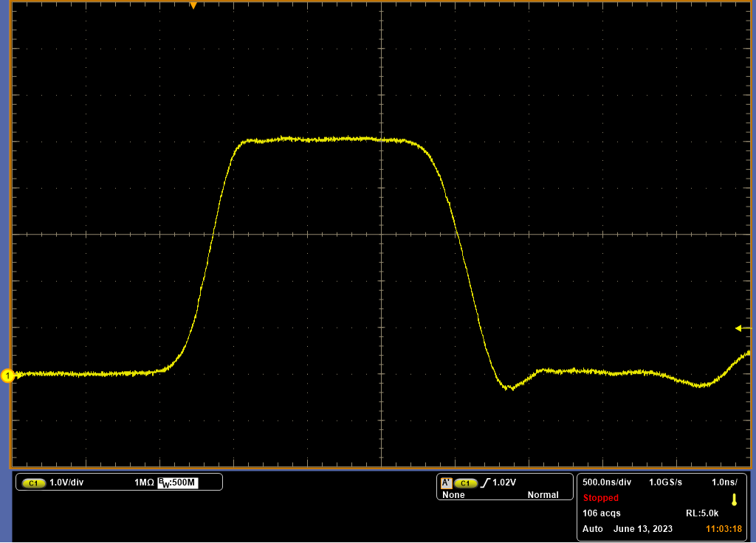Click the C1 trigger source badge

pyautogui.click(x=465, y=483)
